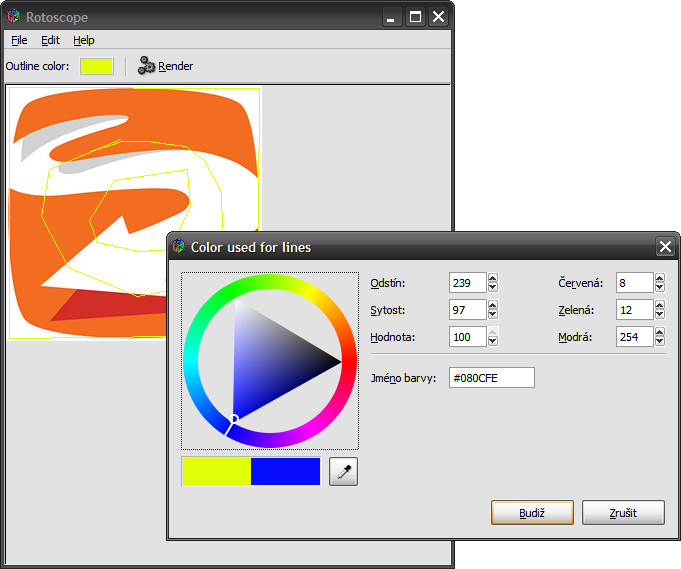
Task: Click into the Odstín hue field
Action: (x=468, y=283)
